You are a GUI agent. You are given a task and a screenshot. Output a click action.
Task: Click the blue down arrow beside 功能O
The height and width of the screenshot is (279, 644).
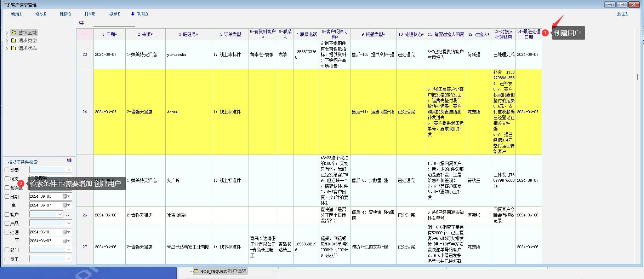point(133,14)
